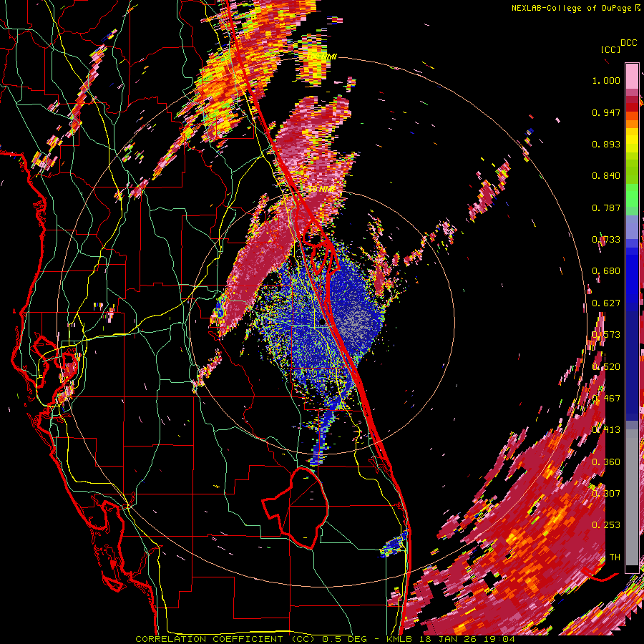Click the [CC] legend header
644x644 pixels.
pos(610,49)
